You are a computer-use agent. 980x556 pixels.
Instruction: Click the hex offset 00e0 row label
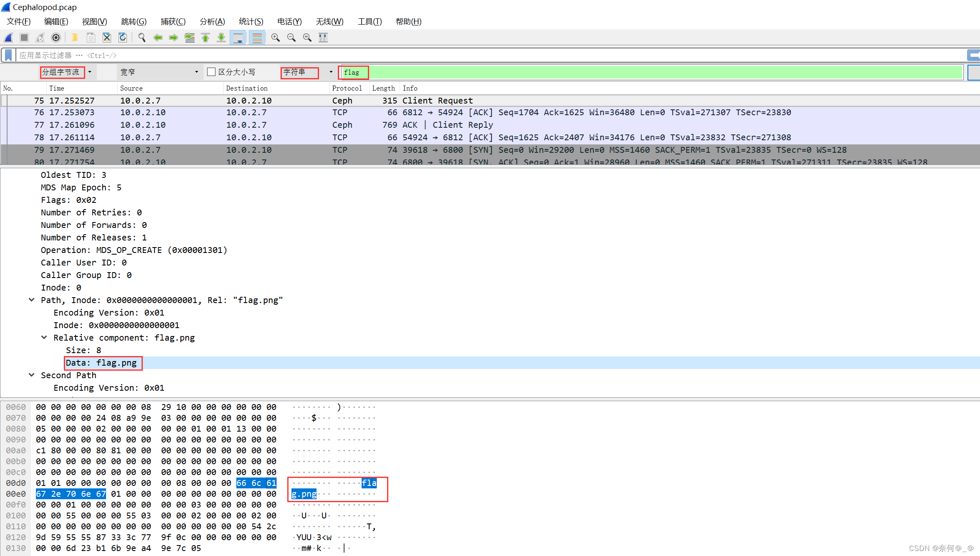[x=16, y=494]
